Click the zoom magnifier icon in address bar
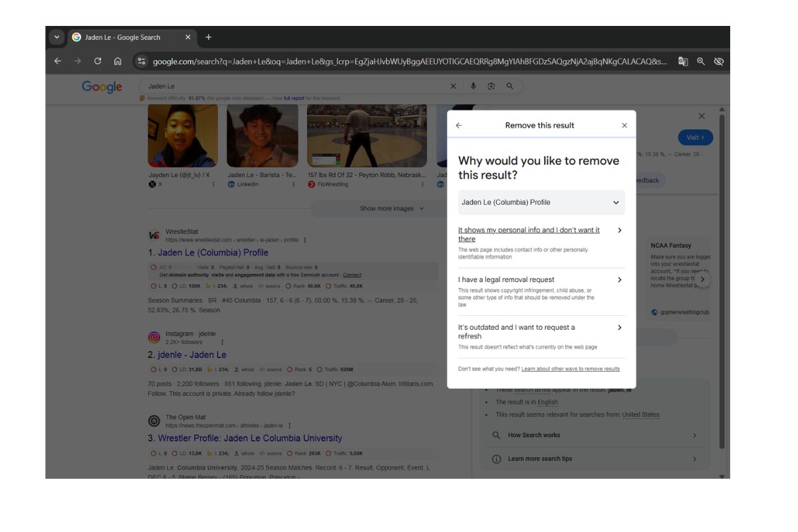The image size is (798, 532). click(x=701, y=61)
